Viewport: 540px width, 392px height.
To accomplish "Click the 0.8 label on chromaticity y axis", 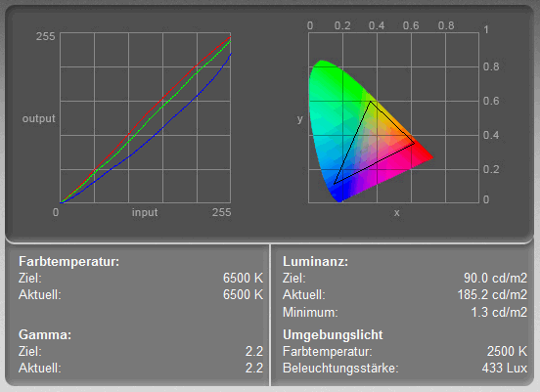I will click(491, 66).
